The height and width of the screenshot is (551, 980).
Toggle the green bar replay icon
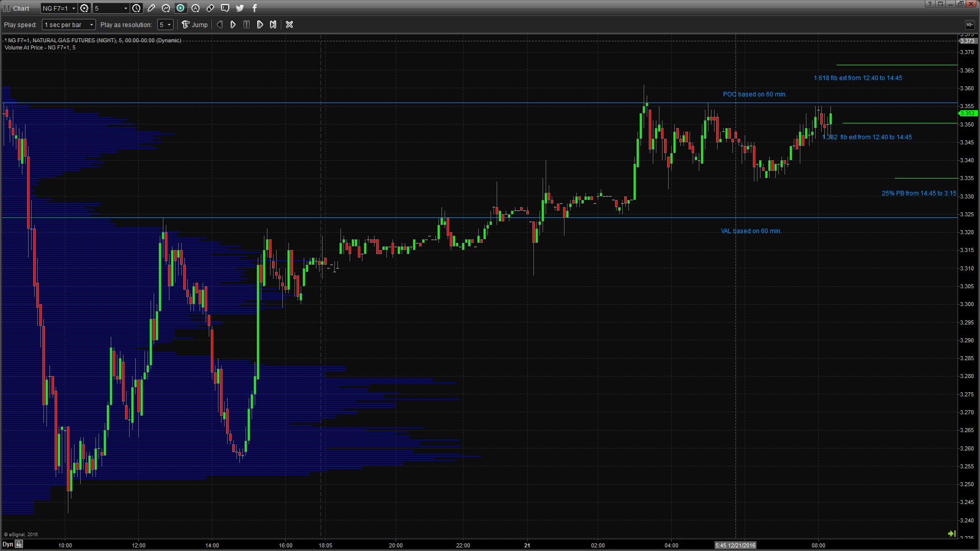point(181,8)
